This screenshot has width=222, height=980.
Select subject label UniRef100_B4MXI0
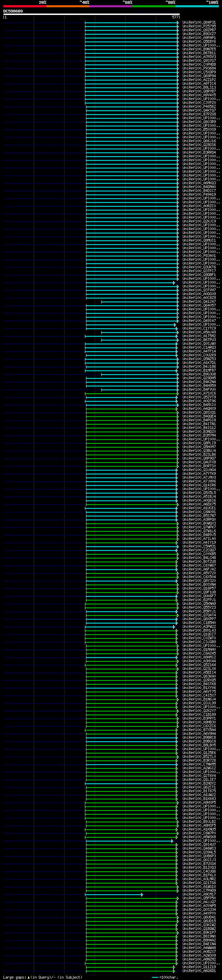click(x=199, y=405)
